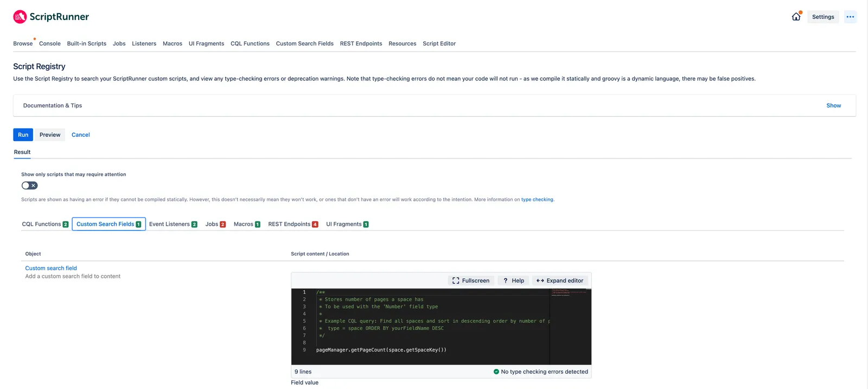Click the code editor minimap
The width and height of the screenshot is (868, 389).
570,327
